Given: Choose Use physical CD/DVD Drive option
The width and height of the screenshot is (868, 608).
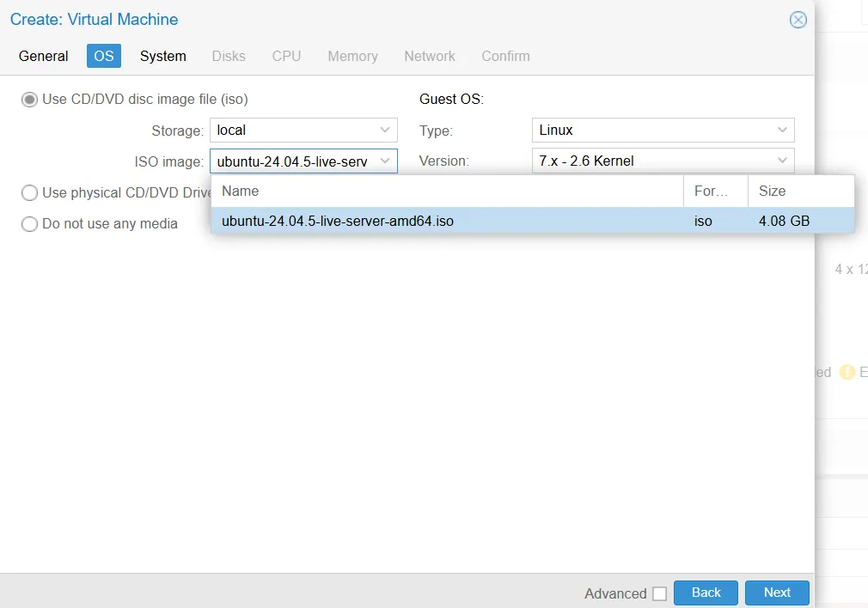Looking at the screenshot, I should [29, 192].
